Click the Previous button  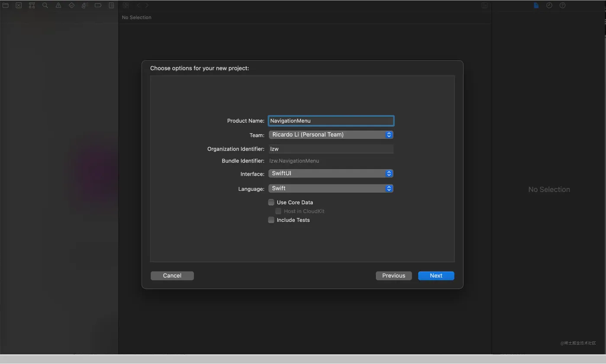click(x=393, y=276)
